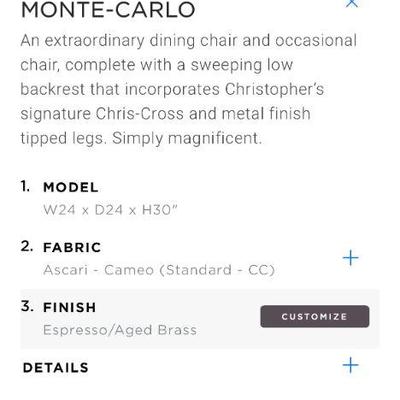This screenshot has width=400, height=400.
Task: Select the Fabric step heading
Action: pyautogui.click(x=72, y=248)
